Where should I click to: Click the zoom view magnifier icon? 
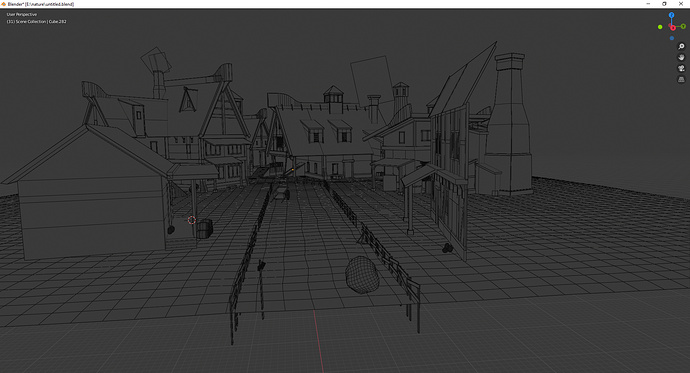(x=681, y=46)
